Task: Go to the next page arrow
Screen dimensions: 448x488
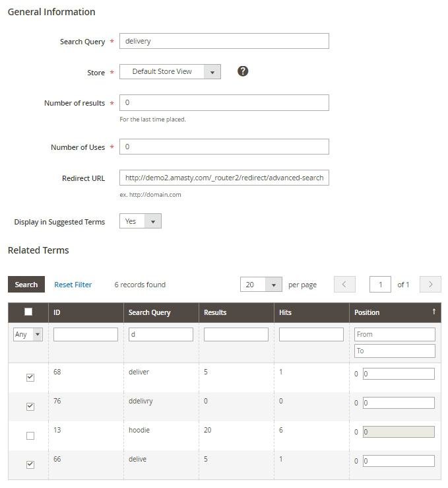Action: click(430, 285)
